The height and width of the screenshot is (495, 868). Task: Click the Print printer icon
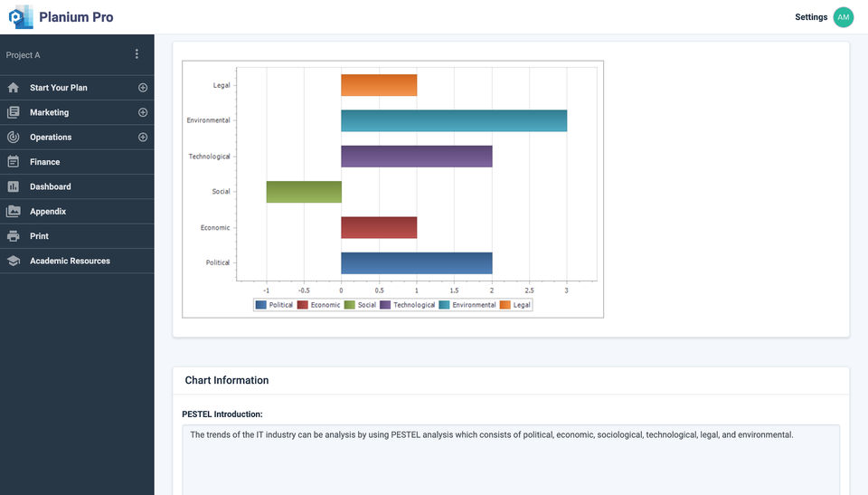tap(14, 236)
